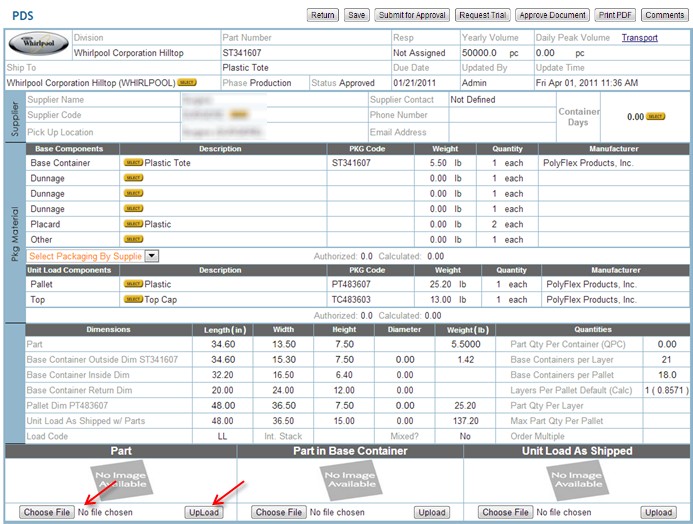Click select icon in Base Container row

pos(133,163)
